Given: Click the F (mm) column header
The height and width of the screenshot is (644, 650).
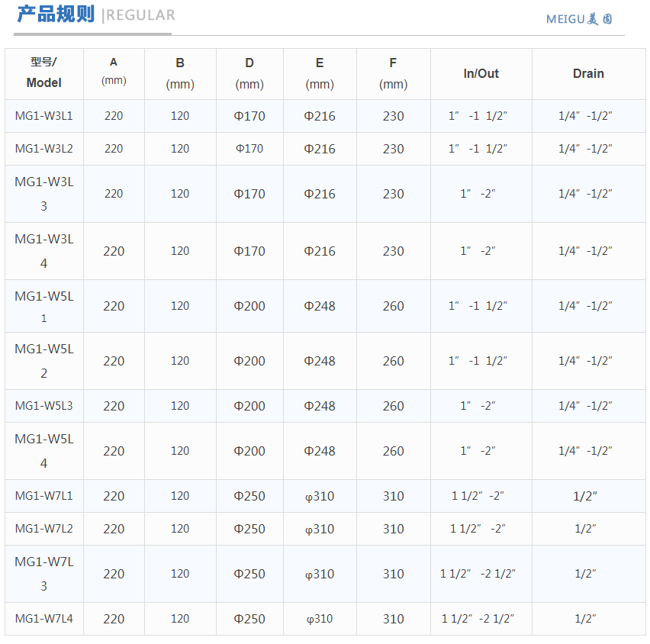Looking at the screenshot, I should pyautogui.click(x=393, y=73).
